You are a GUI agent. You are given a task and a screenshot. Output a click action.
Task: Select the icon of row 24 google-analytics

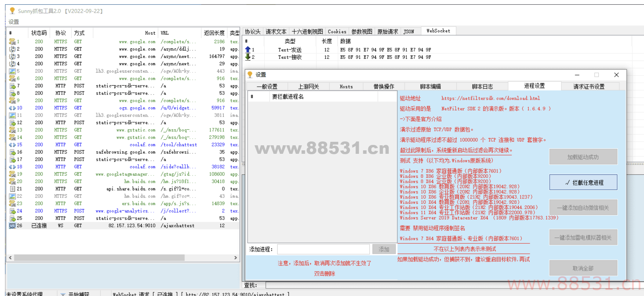pos(12,211)
